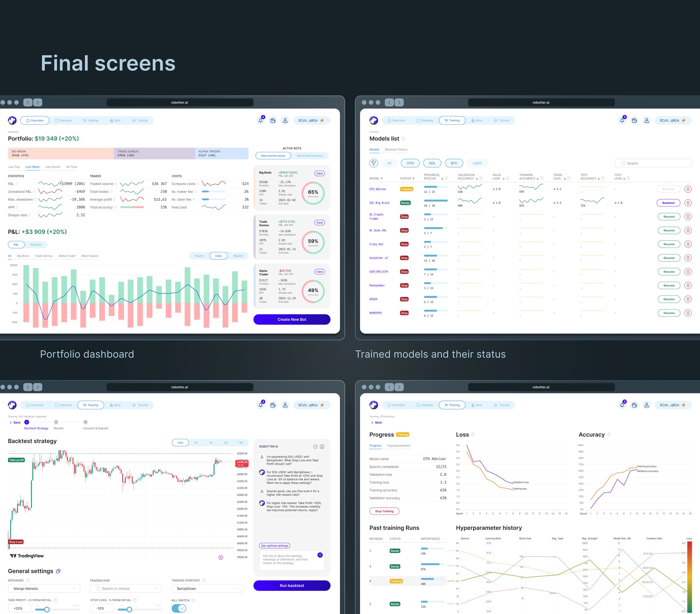Sort models by the MODEL column header
Image resolution: width=700 pixels, height=614 pixels.
[x=376, y=178]
